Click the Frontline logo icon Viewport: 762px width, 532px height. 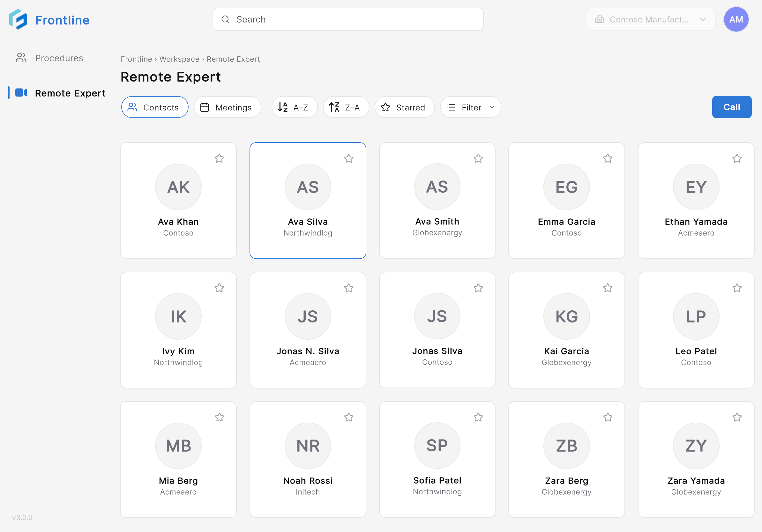[18, 19]
